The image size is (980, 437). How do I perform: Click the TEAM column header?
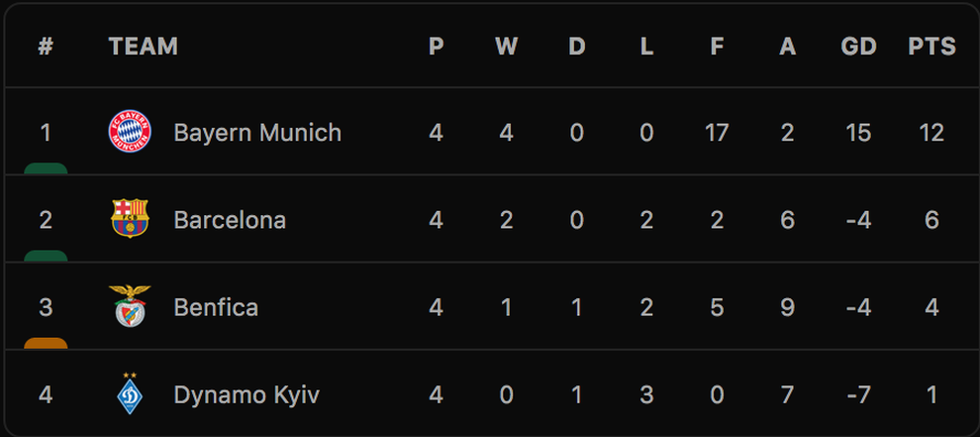(x=144, y=47)
